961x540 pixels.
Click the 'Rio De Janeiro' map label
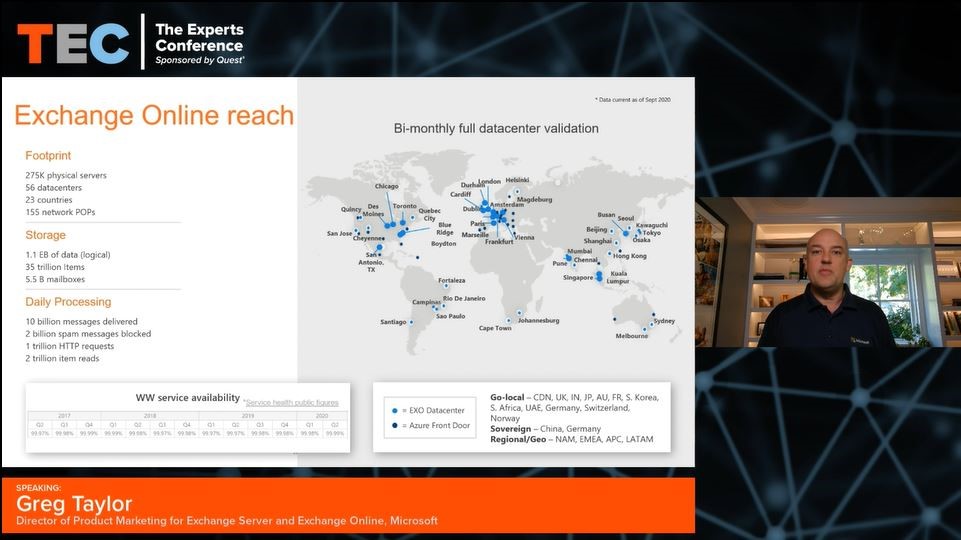464,299
